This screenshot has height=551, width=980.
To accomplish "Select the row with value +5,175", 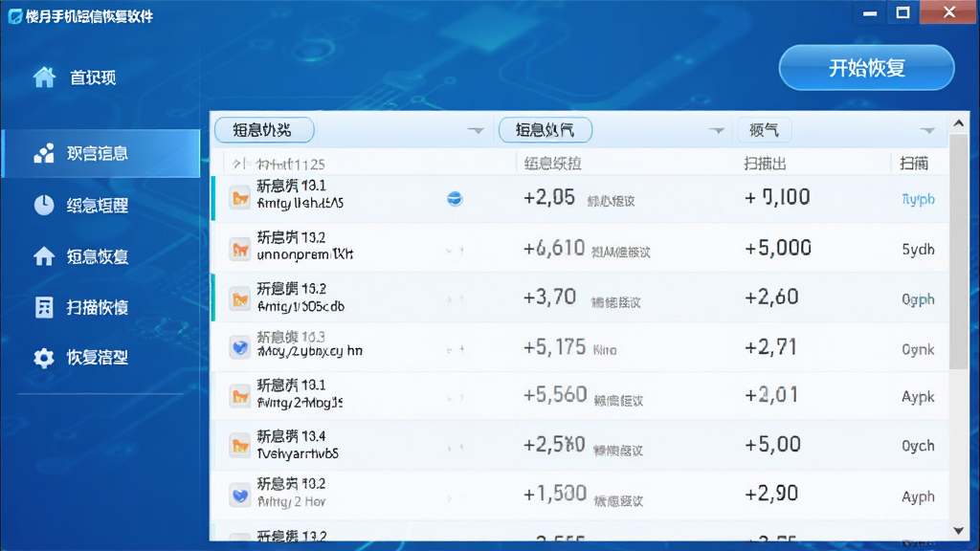I will 580,347.
